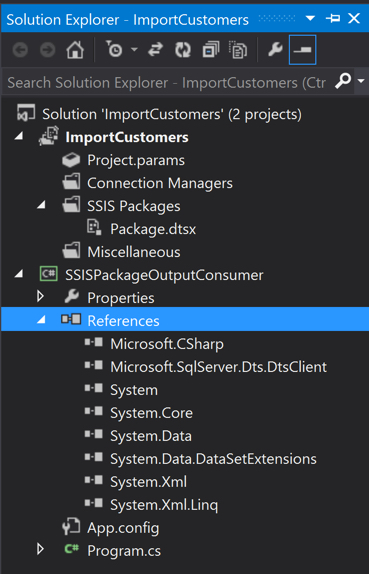Select System.Xml reference
The height and width of the screenshot is (574, 369).
(x=149, y=482)
